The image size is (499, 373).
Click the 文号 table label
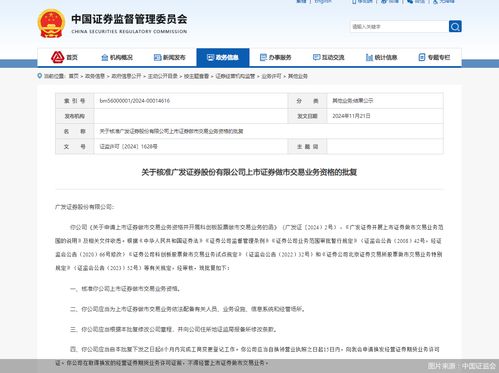pyautogui.click(x=75, y=147)
